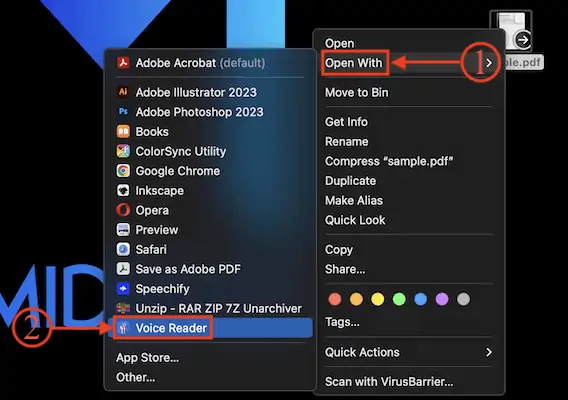Viewport: 568px width, 400px height.
Task: Select the sample.pdf file thumbnail
Action: (511, 31)
